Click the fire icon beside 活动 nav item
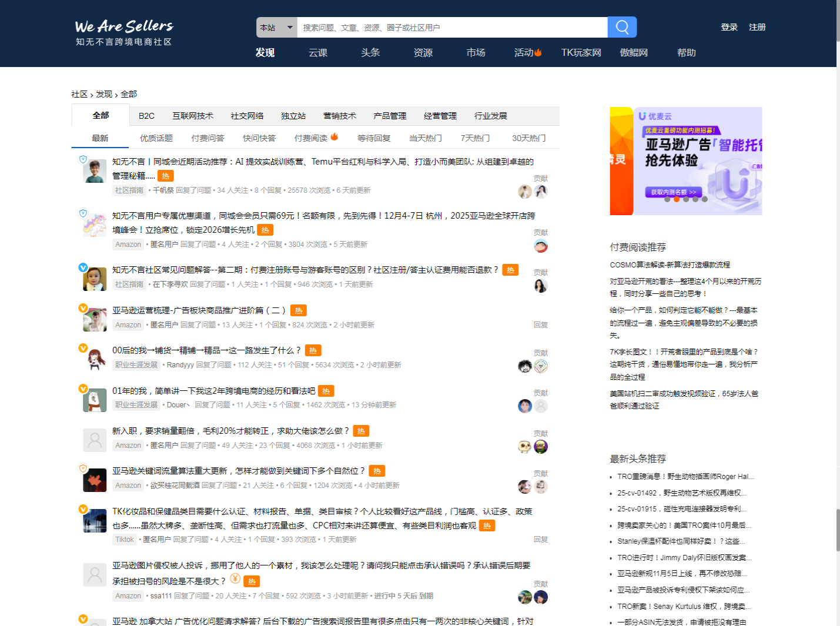 click(538, 52)
